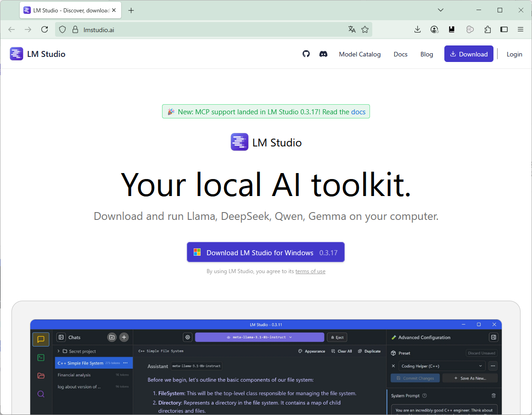Open Firefox hamburger application menu

(x=521, y=29)
